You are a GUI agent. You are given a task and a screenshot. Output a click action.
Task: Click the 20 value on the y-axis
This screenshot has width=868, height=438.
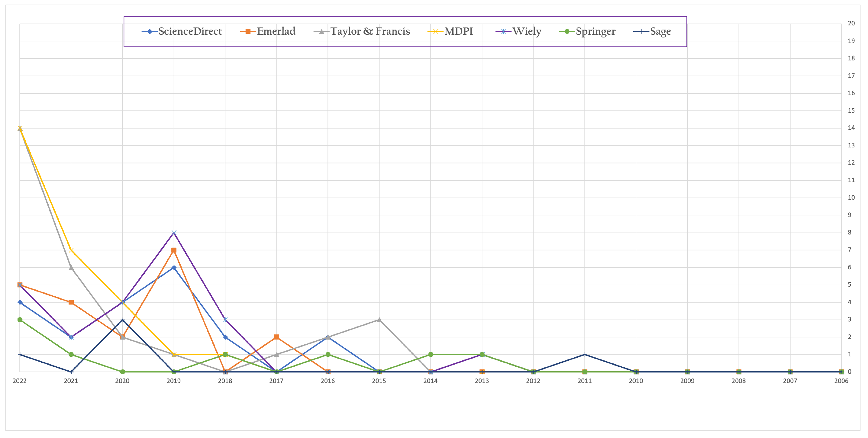click(851, 24)
